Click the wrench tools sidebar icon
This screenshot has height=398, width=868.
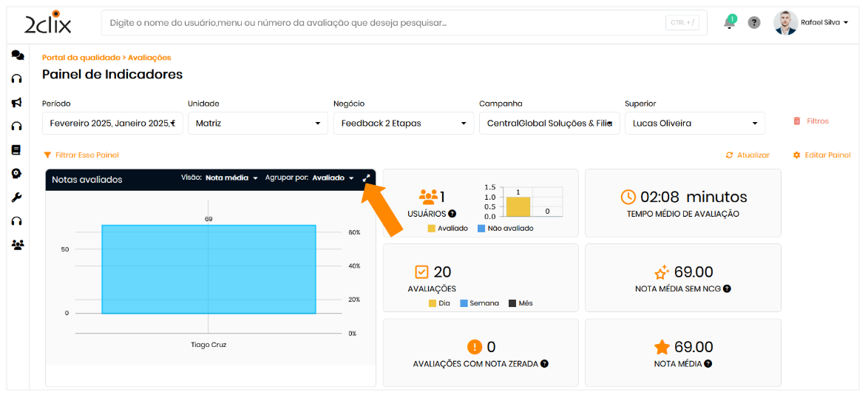(17, 198)
